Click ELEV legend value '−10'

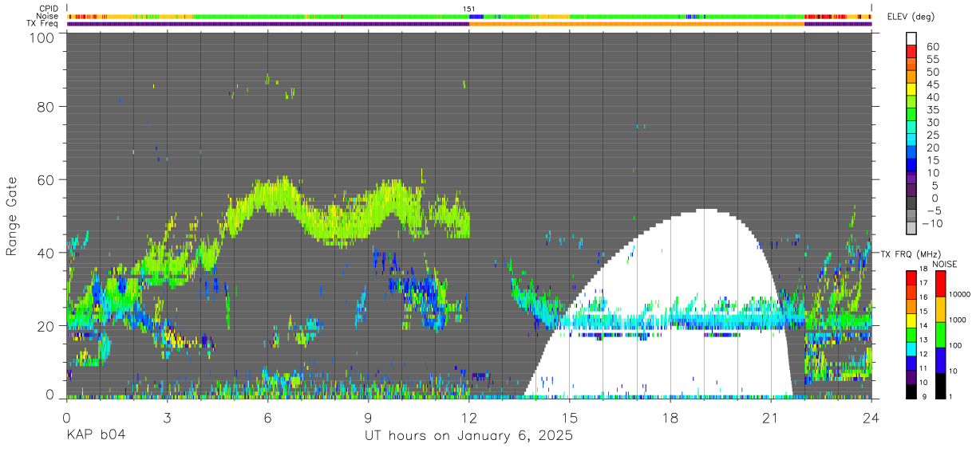click(x=933, y=223)
